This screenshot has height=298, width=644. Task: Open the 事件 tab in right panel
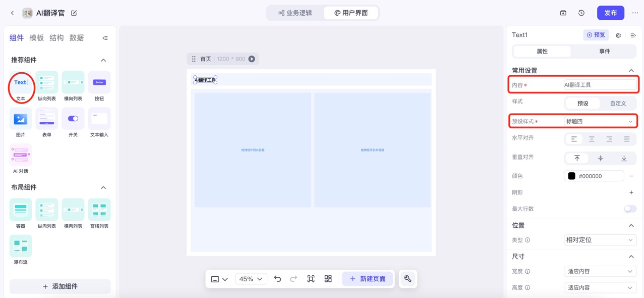[605, 51]
